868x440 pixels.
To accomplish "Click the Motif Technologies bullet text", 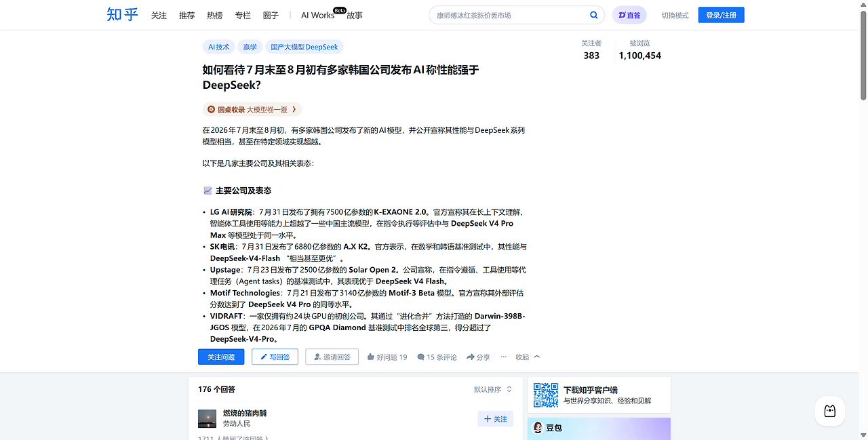I will point(367,298).
